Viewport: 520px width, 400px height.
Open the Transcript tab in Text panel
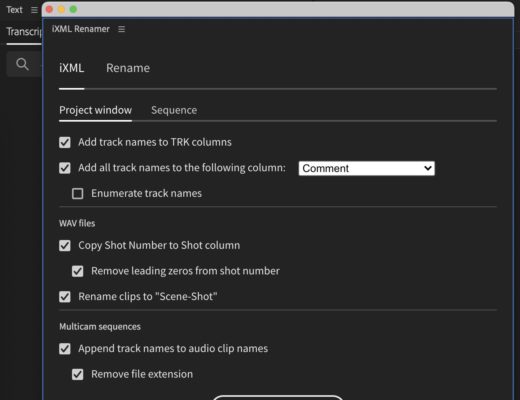24,32
